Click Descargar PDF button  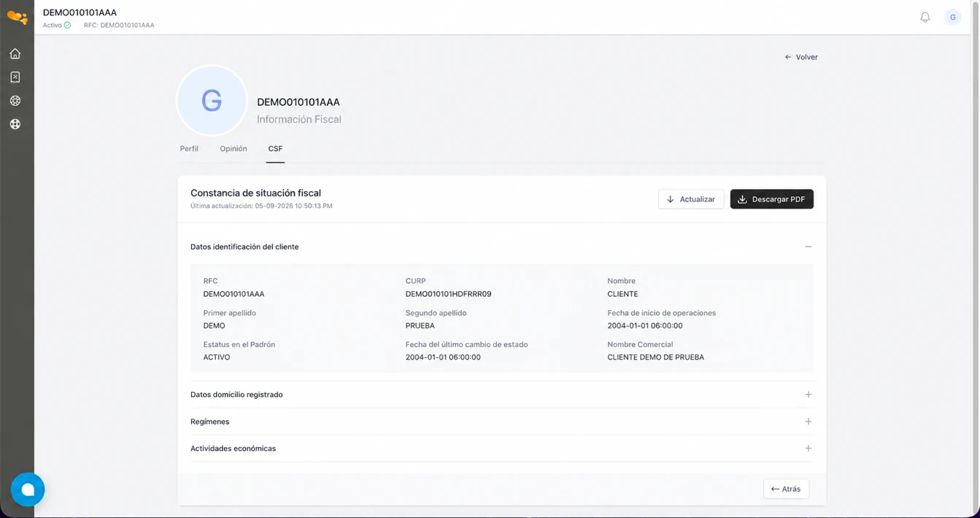[x=771, y=199]
